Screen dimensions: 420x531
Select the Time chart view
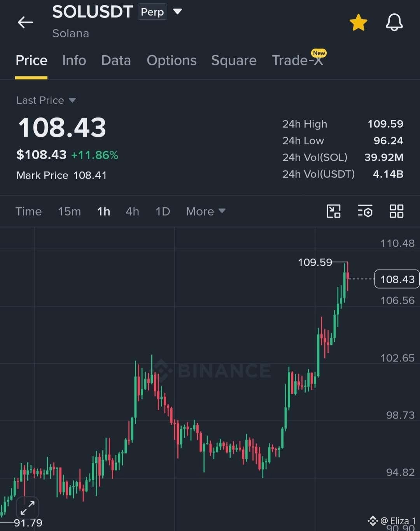pos(28,211)
